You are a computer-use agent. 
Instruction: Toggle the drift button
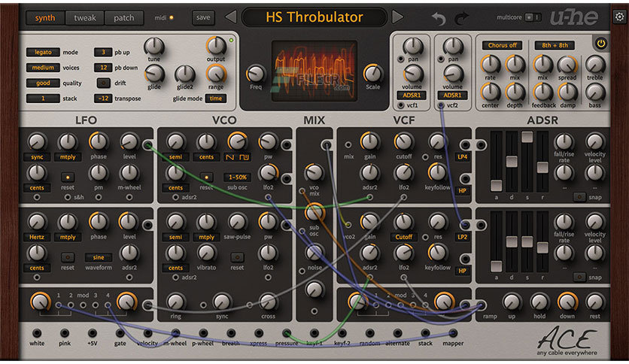(x=104, y=83)
